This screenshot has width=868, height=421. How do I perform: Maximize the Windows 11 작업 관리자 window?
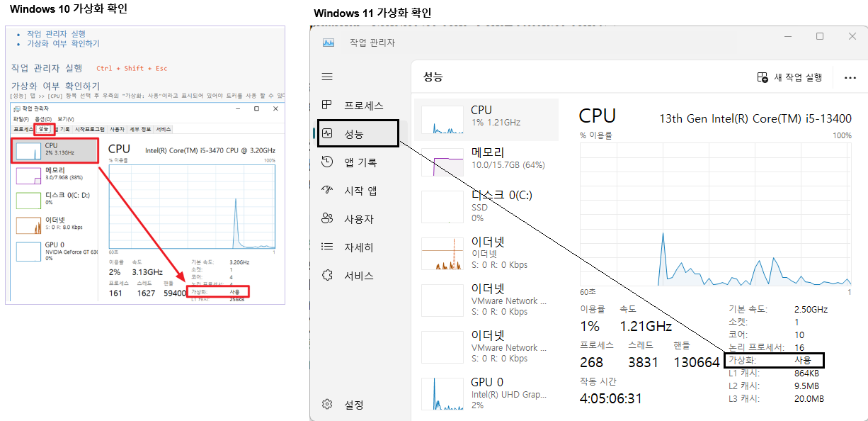(820, 36)
